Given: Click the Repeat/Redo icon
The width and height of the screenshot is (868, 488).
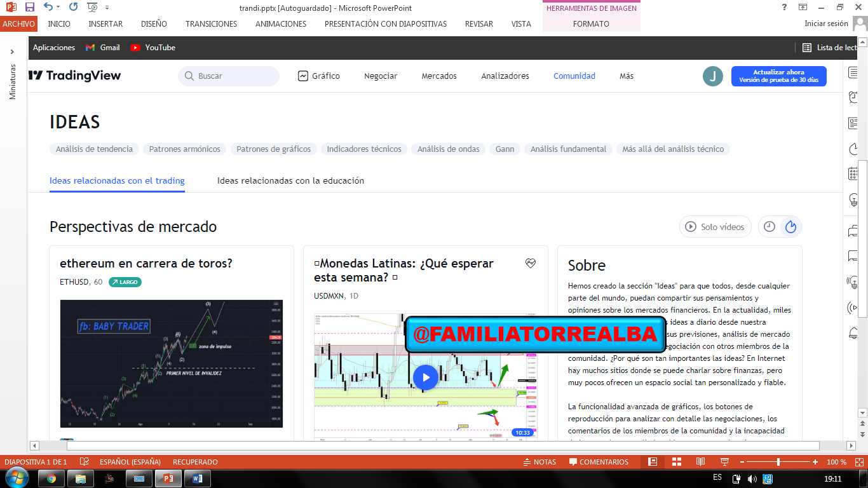Looking at the screenshot, I should coord(74,8).
